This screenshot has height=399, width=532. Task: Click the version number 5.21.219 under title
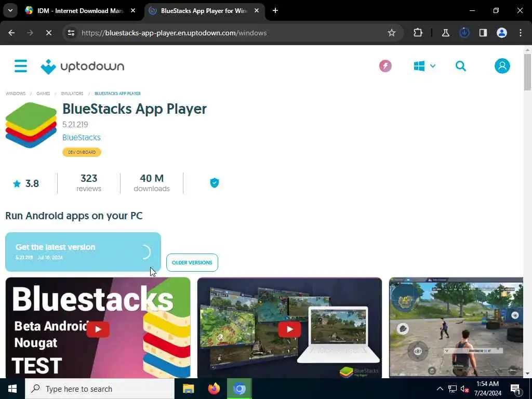coord(75,125)
